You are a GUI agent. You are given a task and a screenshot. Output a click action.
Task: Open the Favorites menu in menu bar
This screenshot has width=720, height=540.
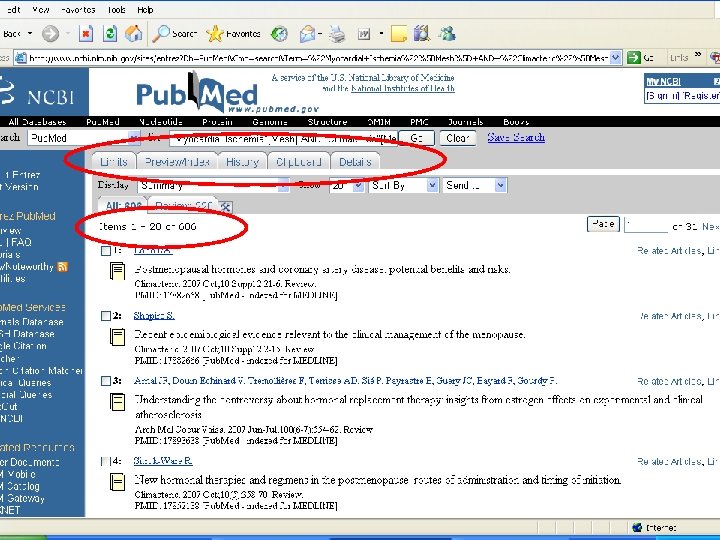(78, 10)
